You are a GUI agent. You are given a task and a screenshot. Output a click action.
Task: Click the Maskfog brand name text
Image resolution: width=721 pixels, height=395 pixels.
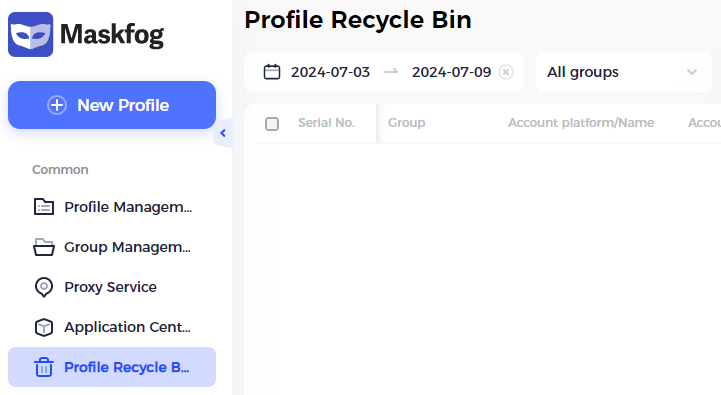tap(112, 35)
